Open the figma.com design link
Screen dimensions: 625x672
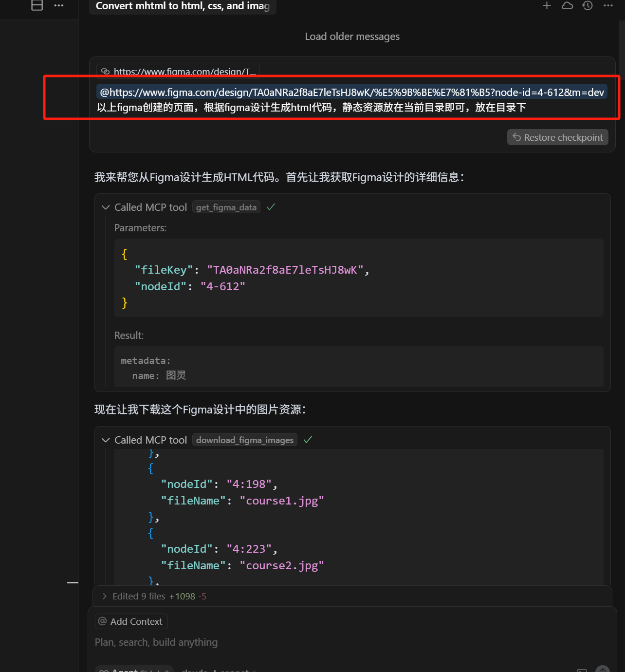178,72
